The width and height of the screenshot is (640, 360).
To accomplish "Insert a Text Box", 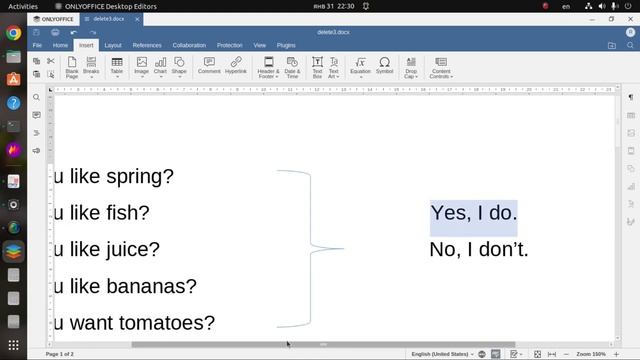I will coord(317,67).
